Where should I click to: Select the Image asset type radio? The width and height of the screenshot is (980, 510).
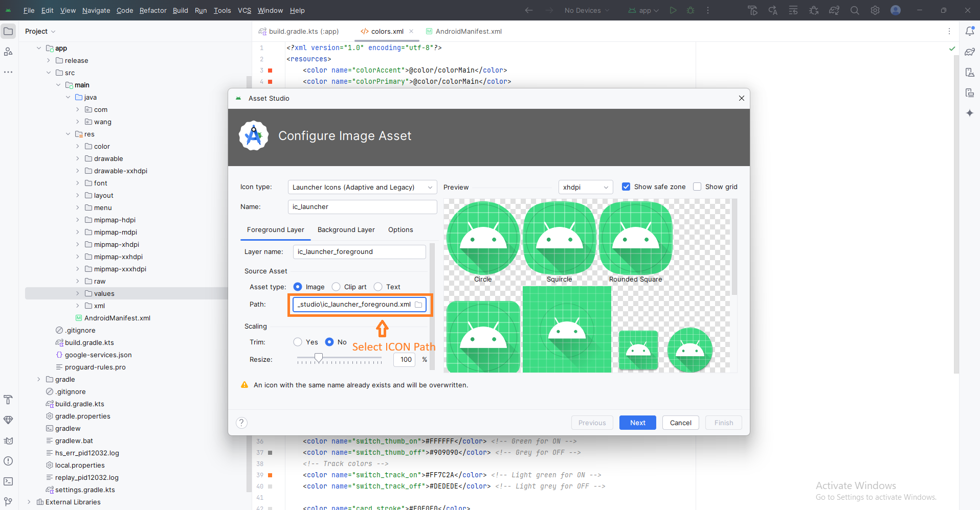click(x=298, y=287)
